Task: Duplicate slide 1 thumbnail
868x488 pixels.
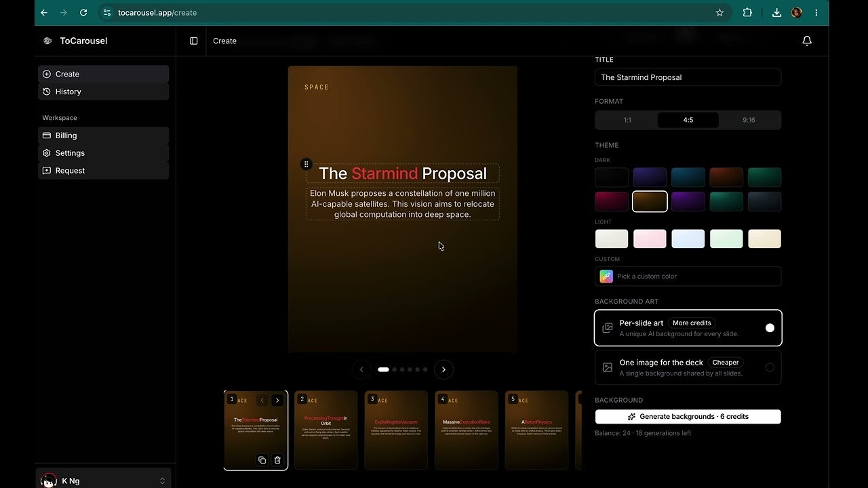Action: click(262, 460)
